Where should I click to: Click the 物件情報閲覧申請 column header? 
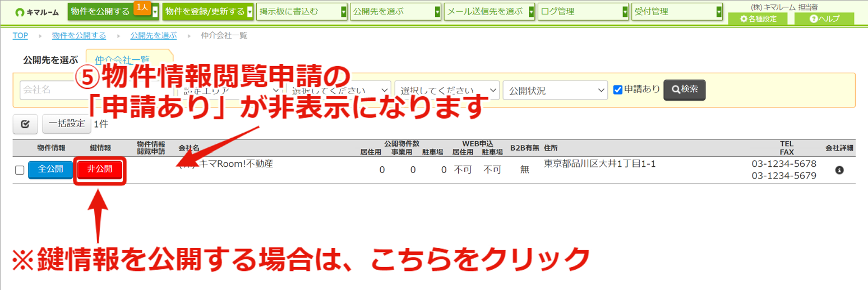pyautogui.click(x=151, y=148)
